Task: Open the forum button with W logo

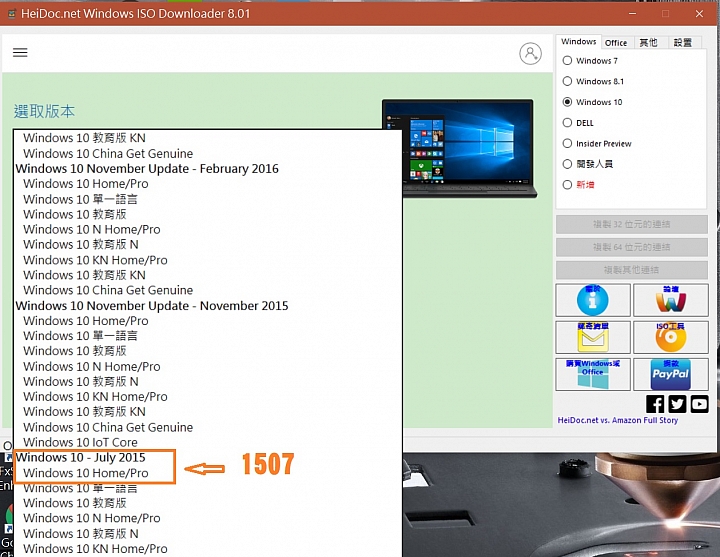Action: (671, 300)
